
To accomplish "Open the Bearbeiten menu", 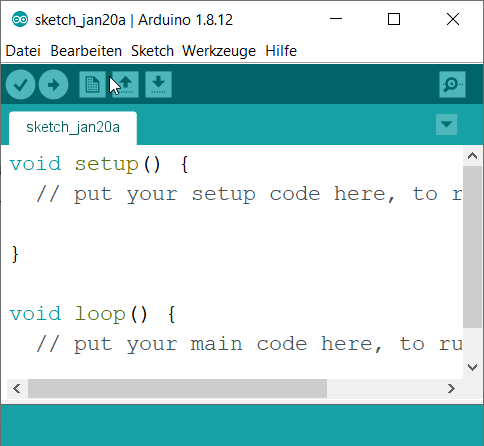I will point(86,51).
